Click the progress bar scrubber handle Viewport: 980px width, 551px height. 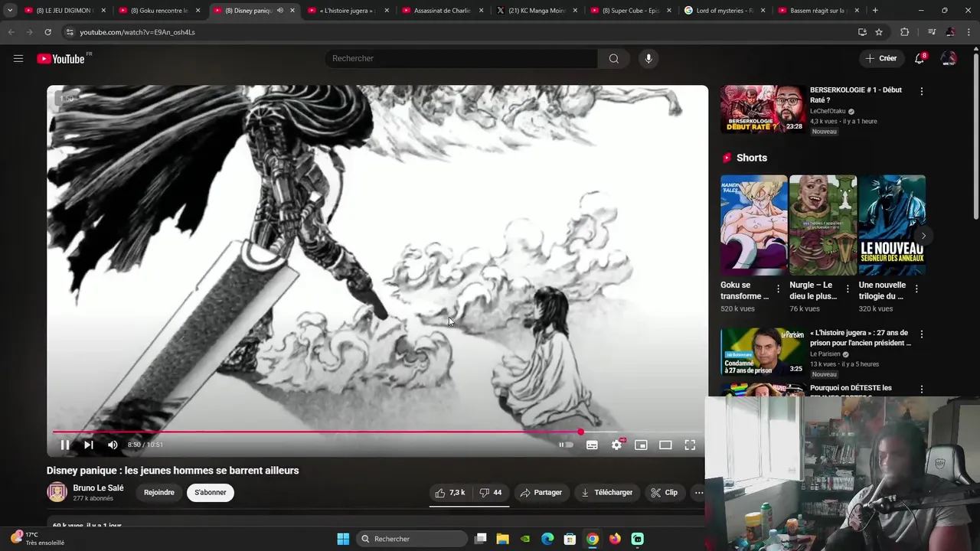pos(580,432)
